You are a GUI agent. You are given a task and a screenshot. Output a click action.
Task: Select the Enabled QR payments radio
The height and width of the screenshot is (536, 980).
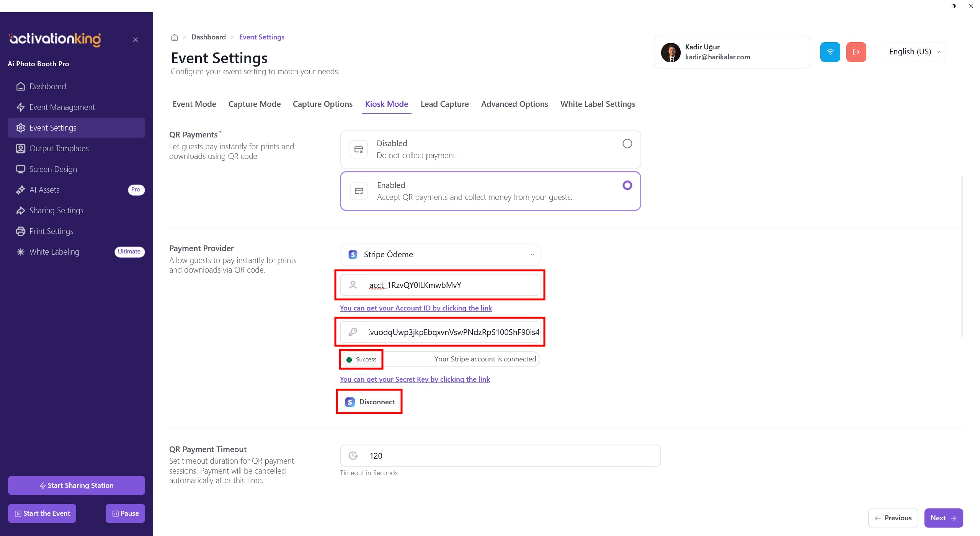tap(627, 185)
